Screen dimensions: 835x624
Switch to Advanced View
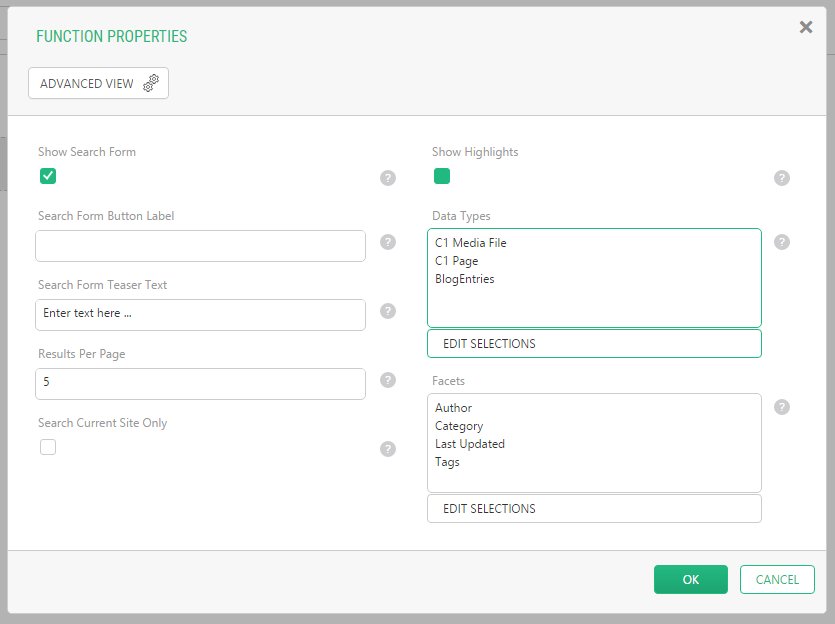[99, 83]
